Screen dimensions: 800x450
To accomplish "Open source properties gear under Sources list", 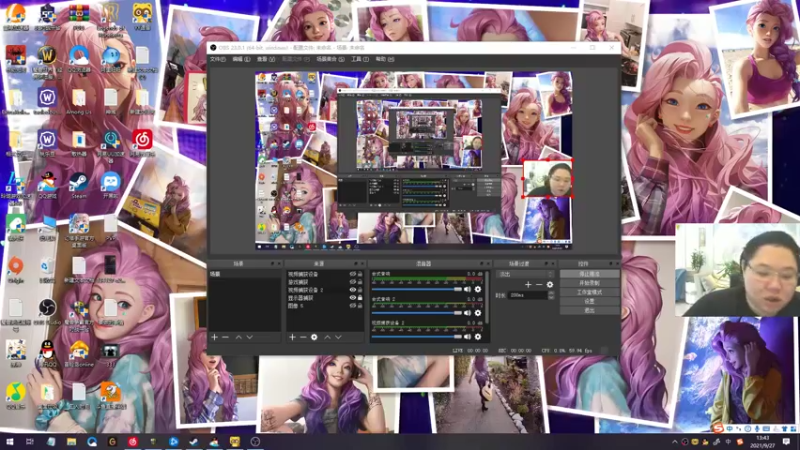I will [314, 337].
